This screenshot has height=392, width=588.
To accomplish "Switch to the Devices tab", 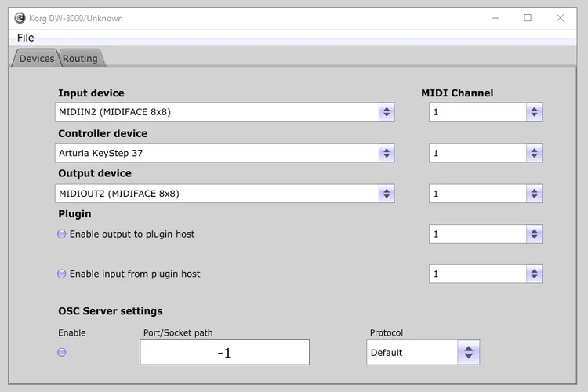I will [36, 59].
